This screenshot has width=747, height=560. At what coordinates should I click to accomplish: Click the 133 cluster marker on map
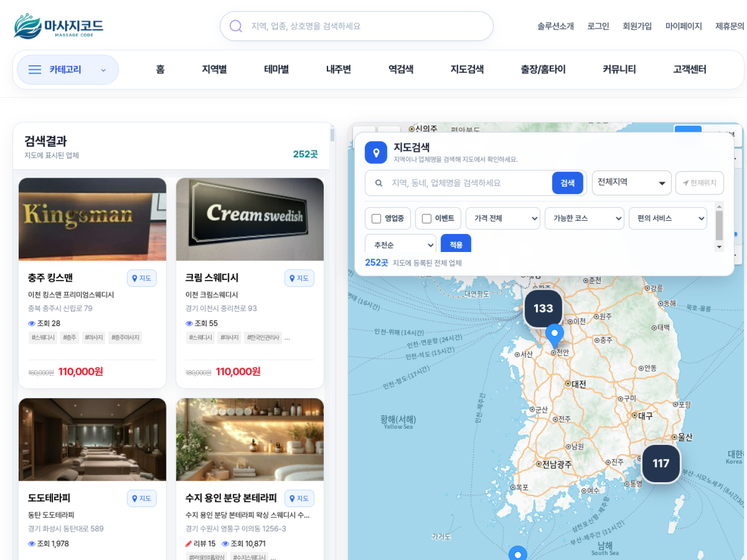(543, 308)
